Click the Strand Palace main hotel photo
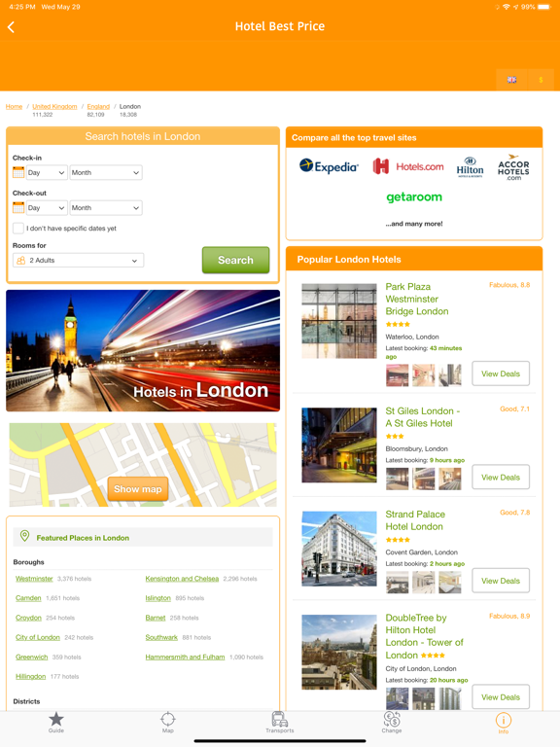Viewport: 560px width, 747px height. (x=339, y=549)
